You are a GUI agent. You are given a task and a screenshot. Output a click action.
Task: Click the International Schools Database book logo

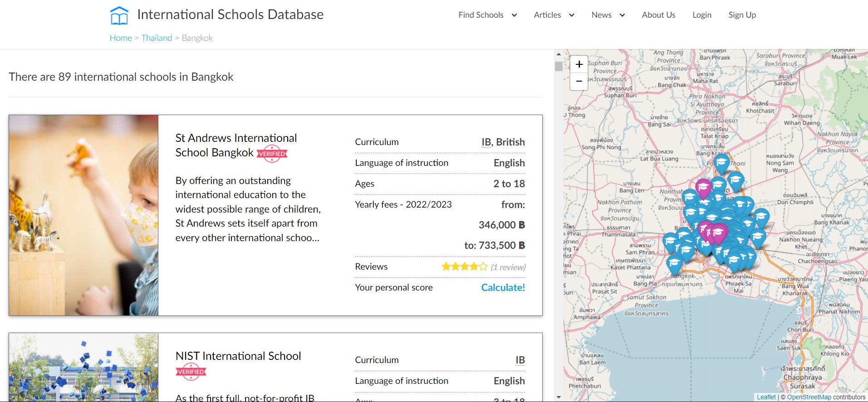tap(119, 15)
